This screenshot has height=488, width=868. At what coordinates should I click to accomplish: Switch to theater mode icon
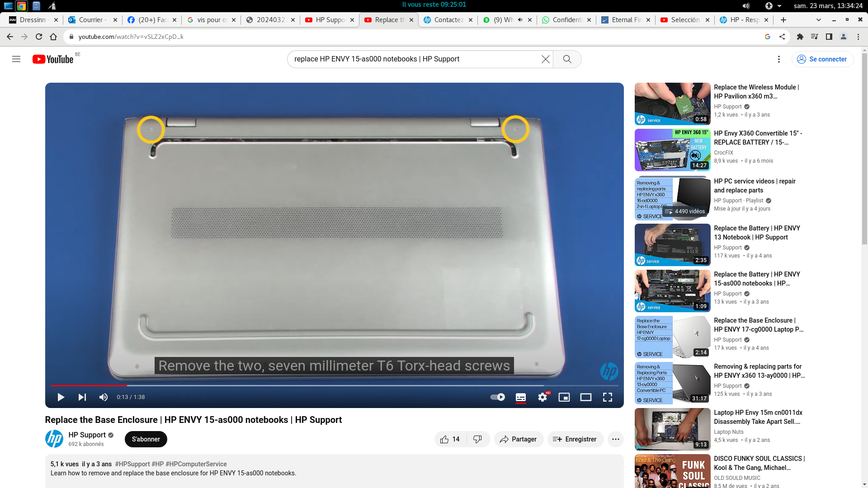tap(586, 397)
